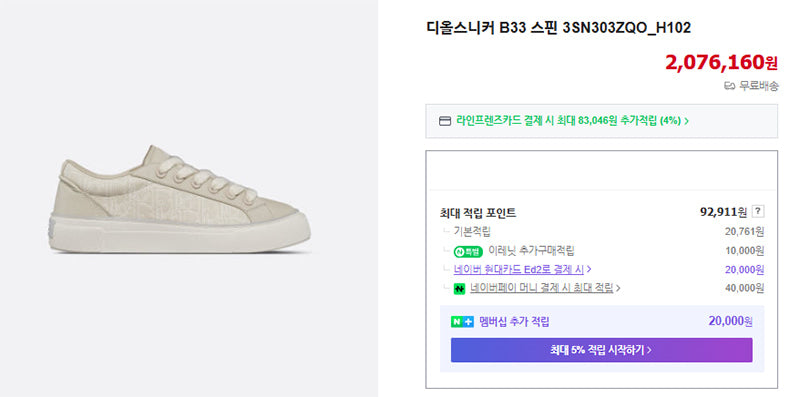Click the free shipping truck icon
This screenshot has width=800, height=397.
(730, 86)
